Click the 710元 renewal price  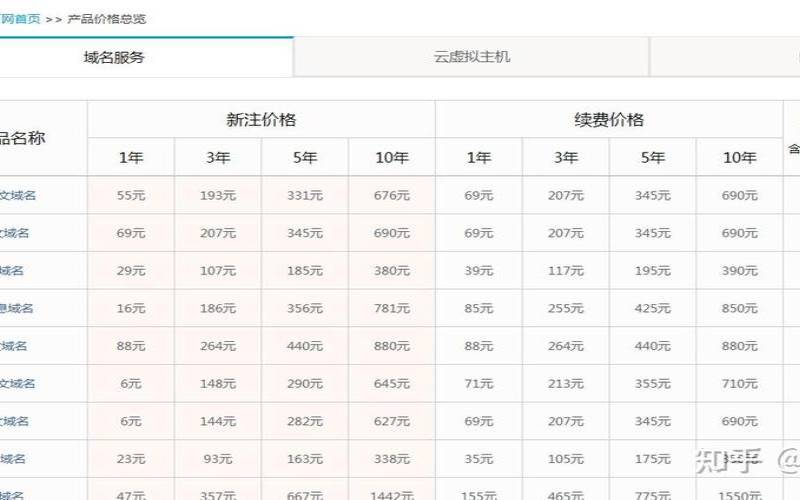[739, 384]
